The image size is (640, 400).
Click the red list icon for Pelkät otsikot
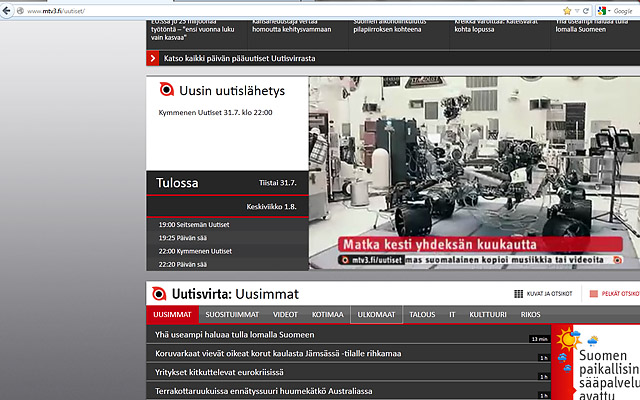(x=593, y=294)
